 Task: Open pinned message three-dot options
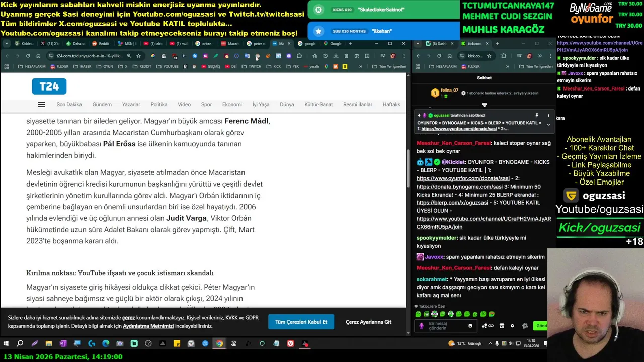[x=548, y=115]
